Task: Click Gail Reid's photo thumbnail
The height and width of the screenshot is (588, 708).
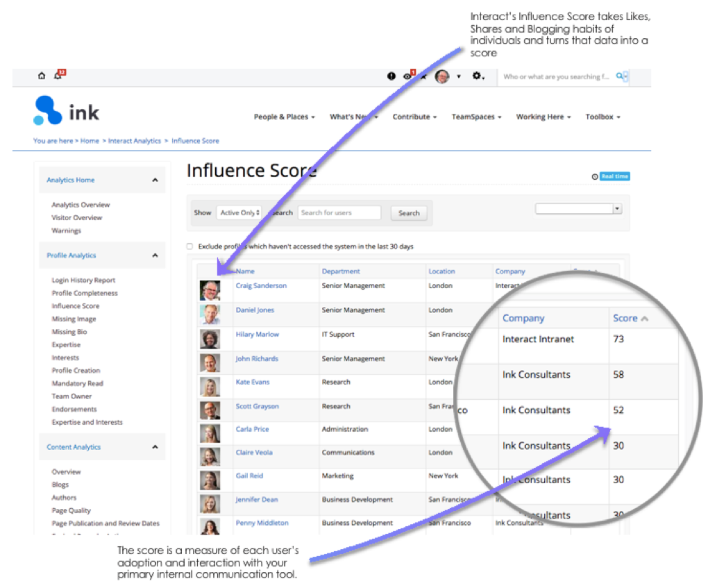Action: tap(210, 480)
